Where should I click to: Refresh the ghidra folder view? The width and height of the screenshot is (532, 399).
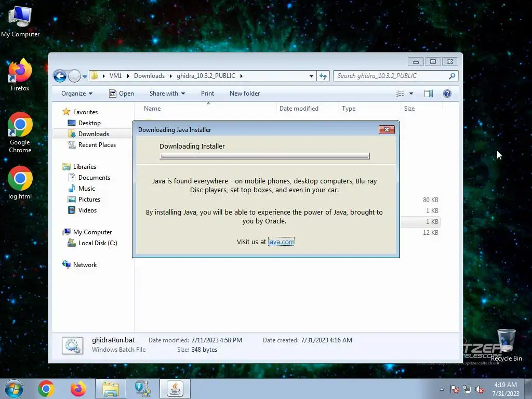coord(323,76)
